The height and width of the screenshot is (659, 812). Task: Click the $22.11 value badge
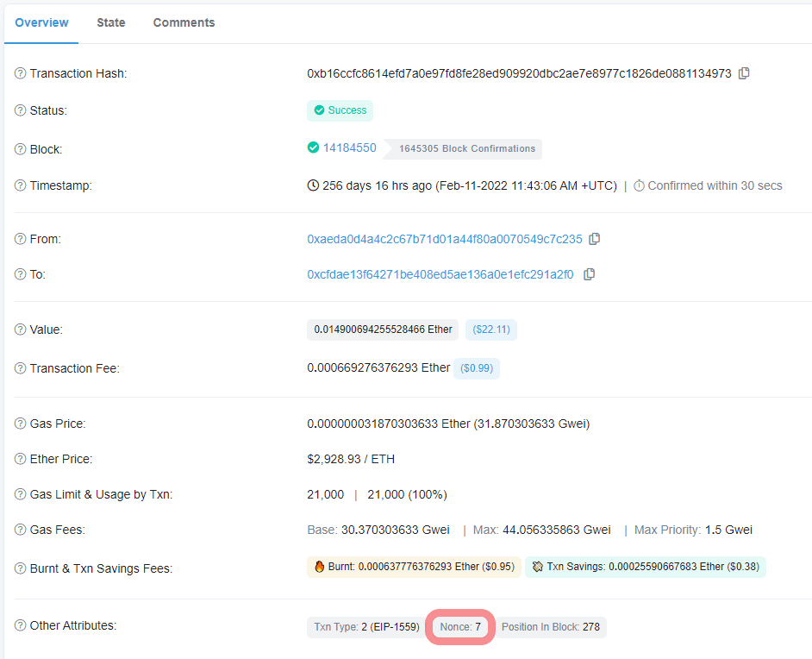pyautogui.click(x=491, y=329)
